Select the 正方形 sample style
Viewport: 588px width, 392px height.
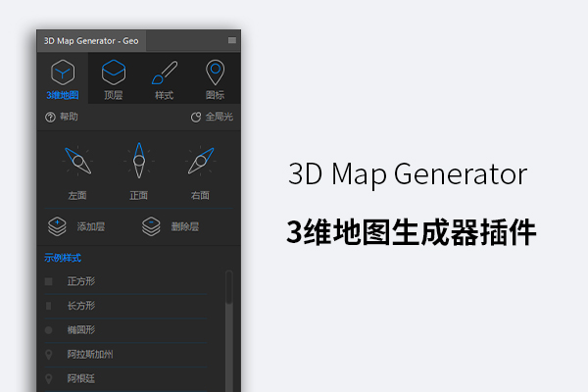[125, 281]
